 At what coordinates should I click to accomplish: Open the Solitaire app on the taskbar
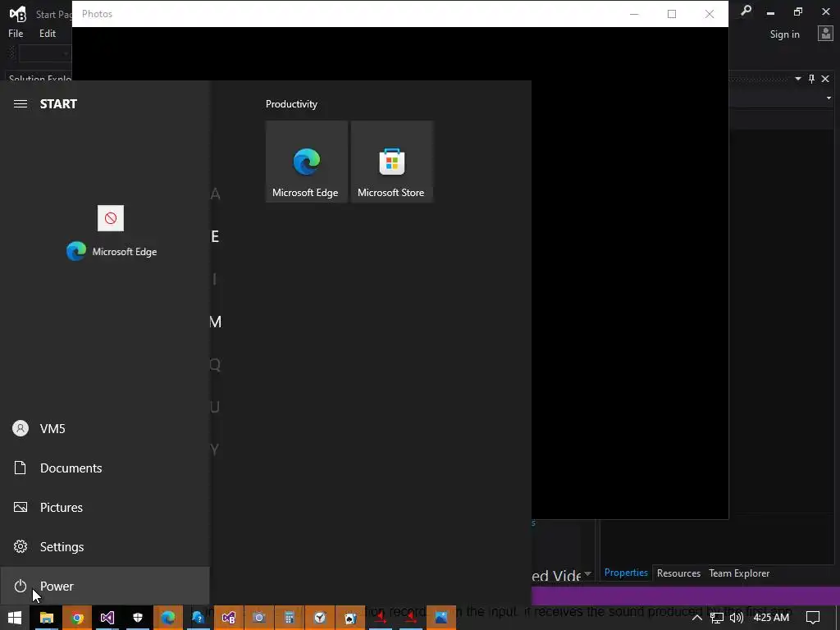point(349,618)
